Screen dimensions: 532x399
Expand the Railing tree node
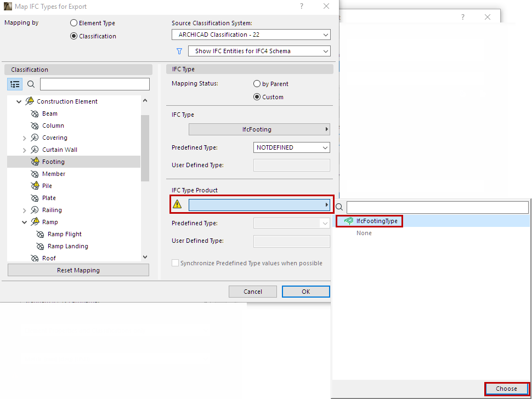point(25,210)
